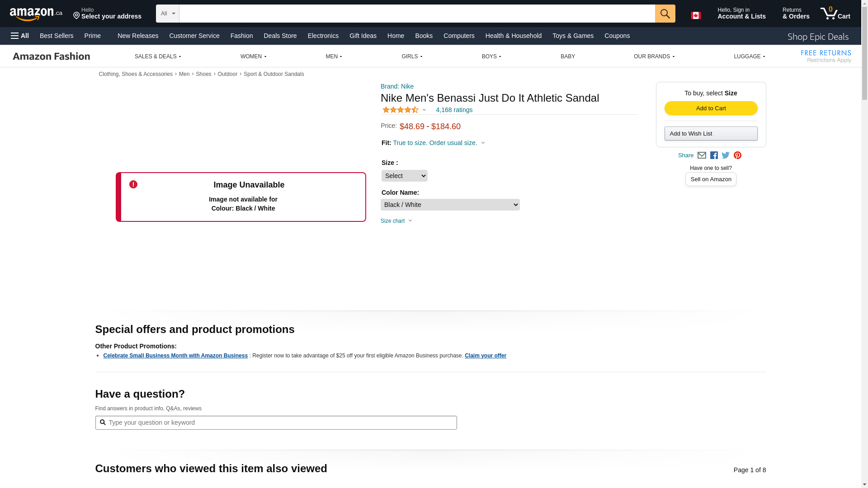Screen dimensions: 868x488
Task: Open the Color Name dropdown
Action: pos(450,205)
